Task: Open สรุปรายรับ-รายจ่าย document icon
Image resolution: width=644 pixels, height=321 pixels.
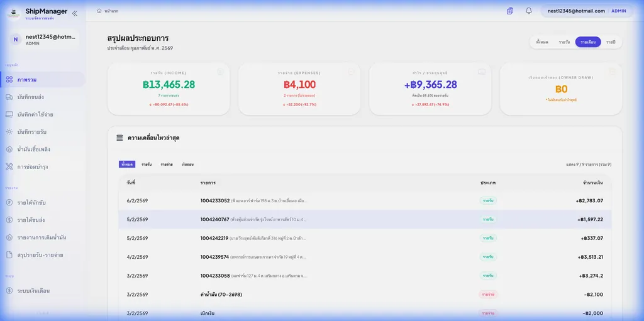Action: click(x=9, y=255)
